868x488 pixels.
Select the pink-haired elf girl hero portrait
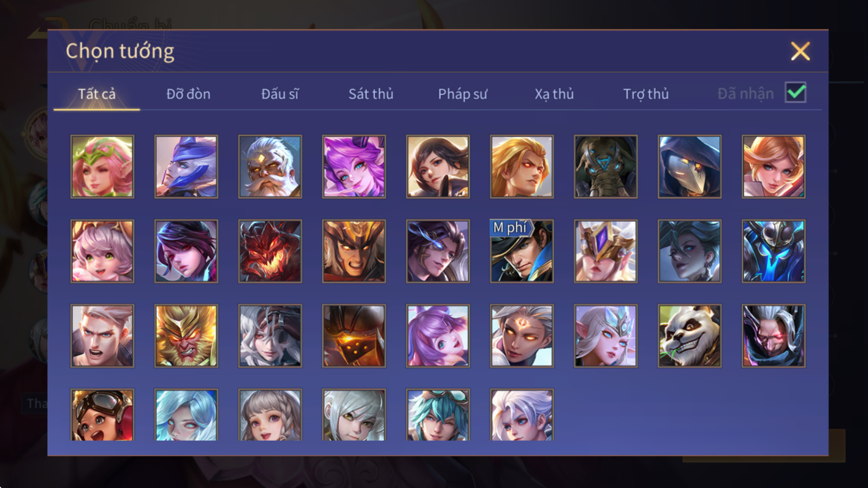click(102, 166)
